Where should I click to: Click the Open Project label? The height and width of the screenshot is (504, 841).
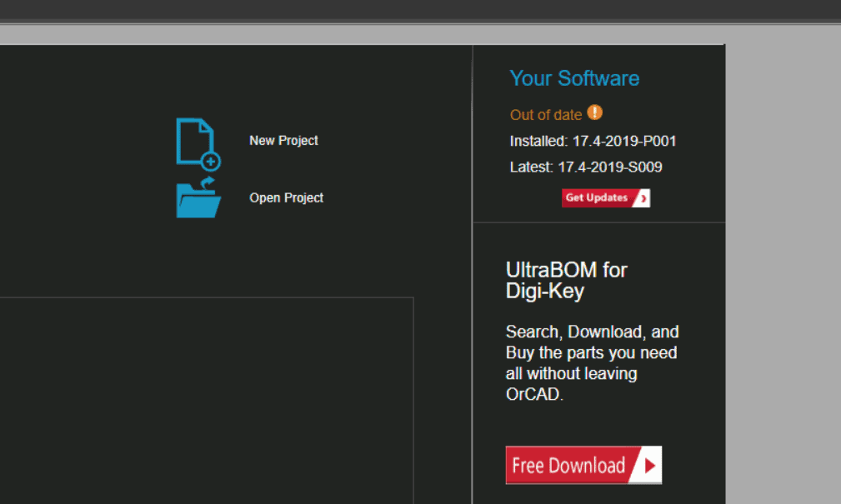tap(287, 197)
